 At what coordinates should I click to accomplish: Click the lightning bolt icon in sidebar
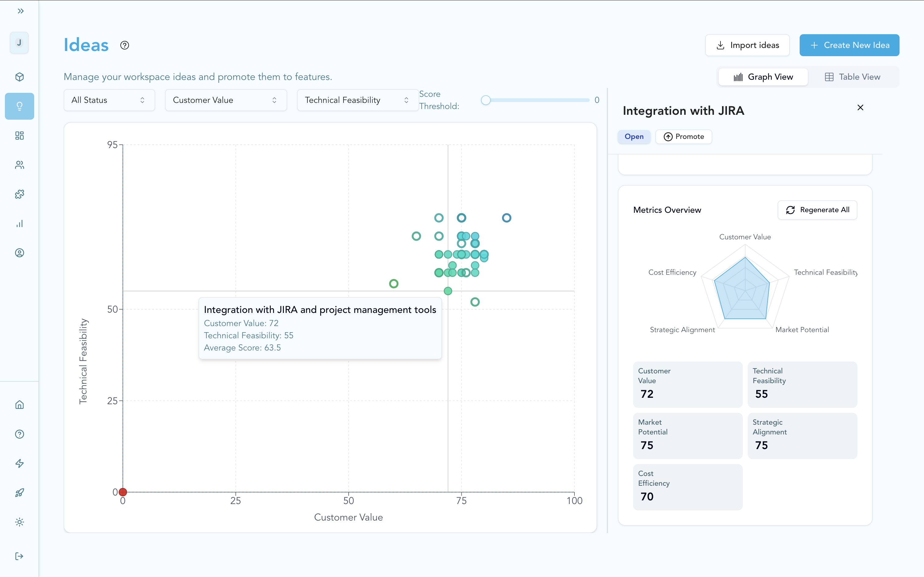(20, 463)
